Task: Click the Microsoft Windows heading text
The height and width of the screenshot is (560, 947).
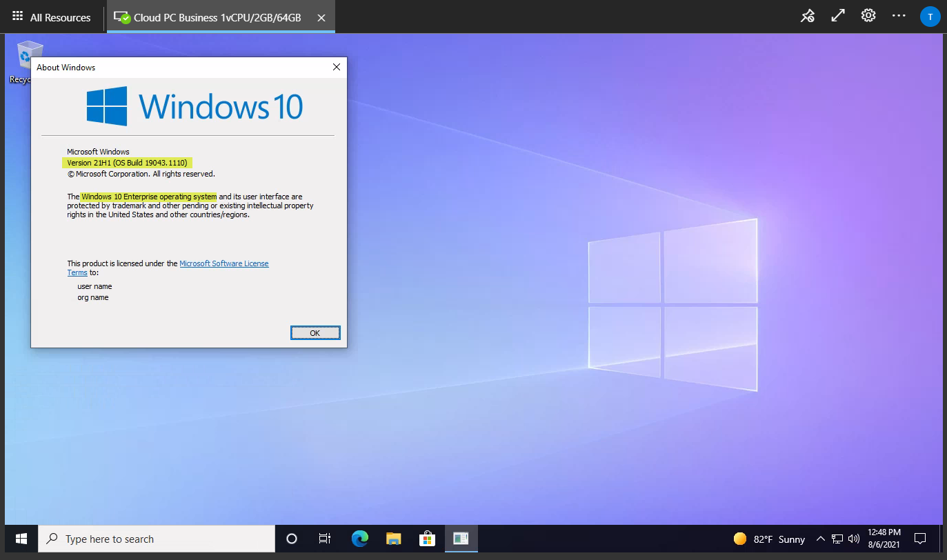Action: point(98,152)
